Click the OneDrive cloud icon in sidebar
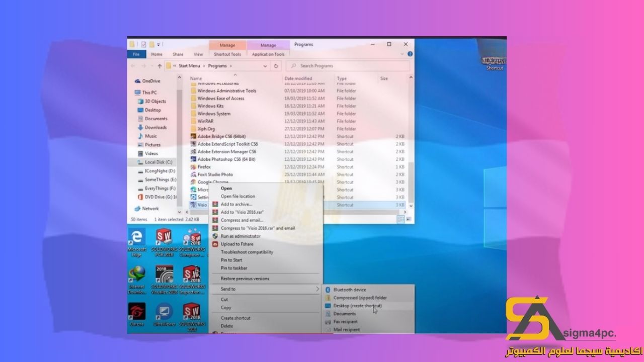The image size is (644, 362). point(137,81)
